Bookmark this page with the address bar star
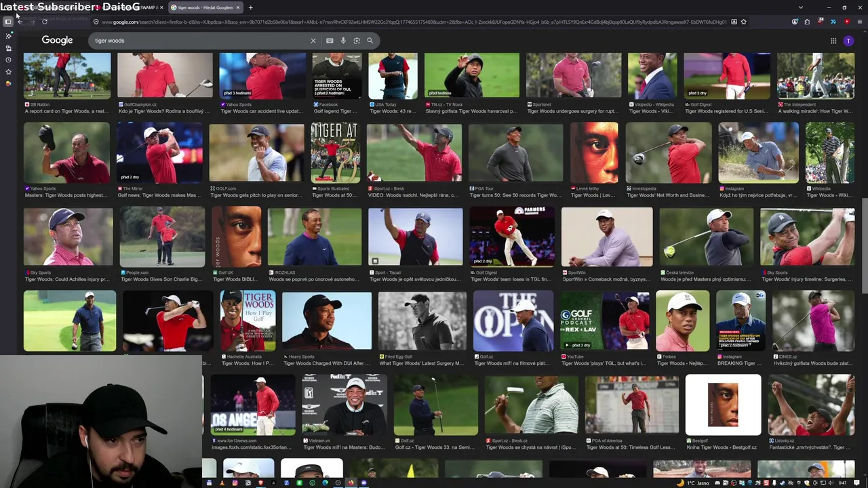The width and height of the screenshot is (868, 488). (744, 22)
